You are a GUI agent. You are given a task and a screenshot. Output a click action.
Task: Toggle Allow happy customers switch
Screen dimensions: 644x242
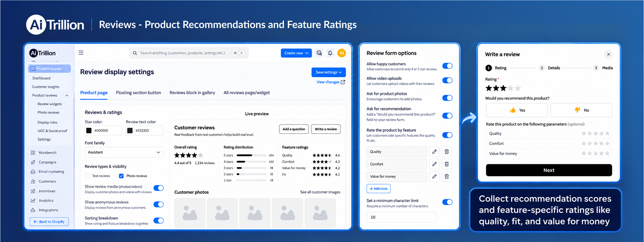pyautogui.click(x=447, y=66)
